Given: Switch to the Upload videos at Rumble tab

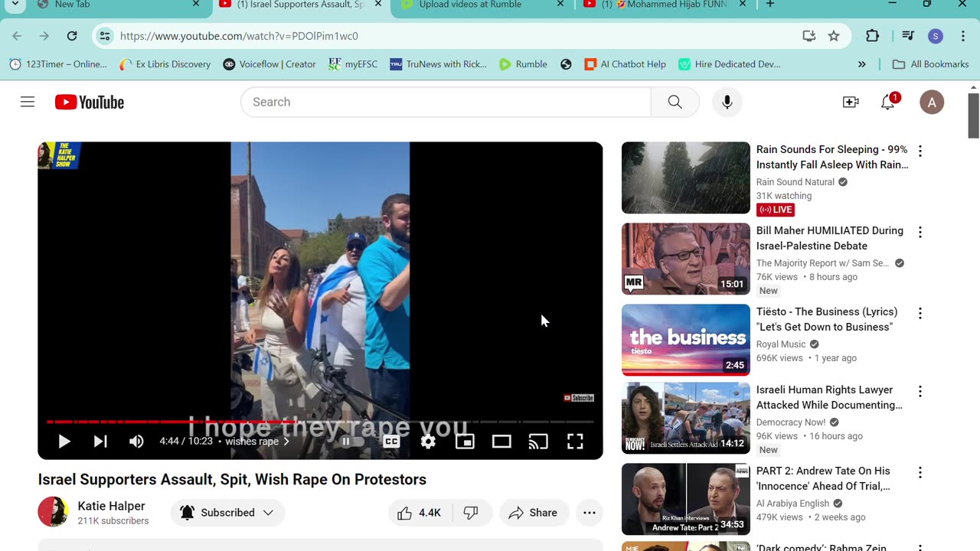Looking at the screenshot, I should [x=481, y=5].
